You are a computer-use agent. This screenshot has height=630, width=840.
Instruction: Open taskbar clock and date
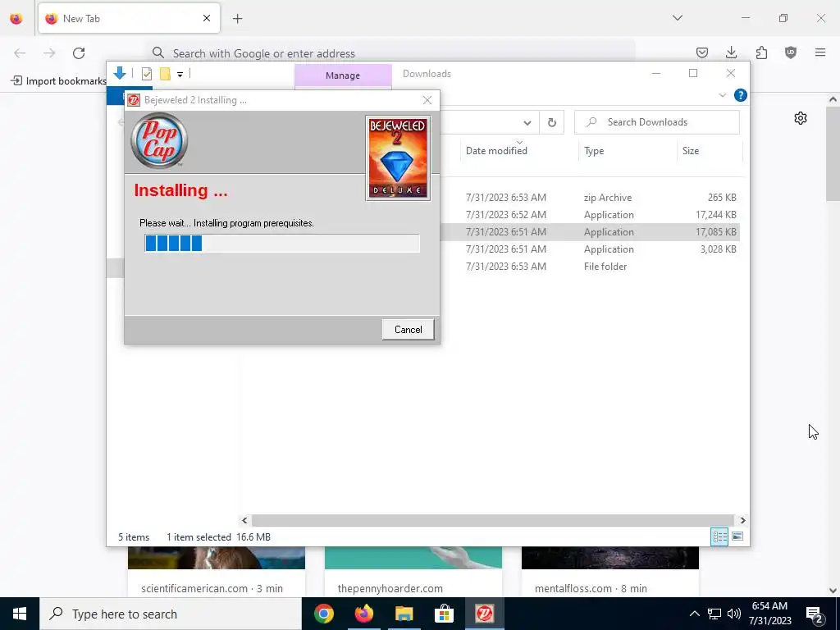(x=769, y=614)
